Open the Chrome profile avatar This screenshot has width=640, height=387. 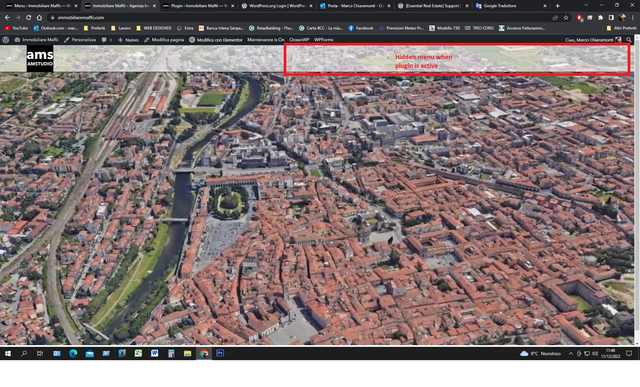click(622, 18)
